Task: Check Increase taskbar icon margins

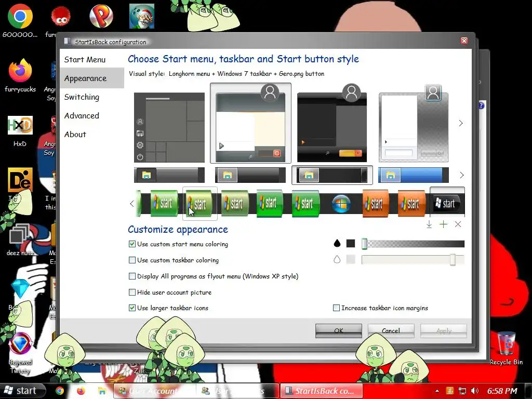Action: click(x=336, y=308)
